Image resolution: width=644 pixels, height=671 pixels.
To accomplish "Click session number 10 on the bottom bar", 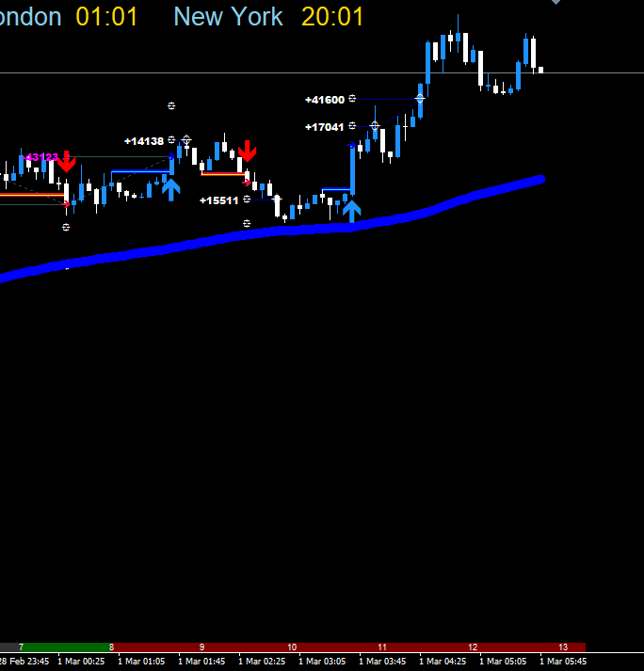I will coord(292,647).
